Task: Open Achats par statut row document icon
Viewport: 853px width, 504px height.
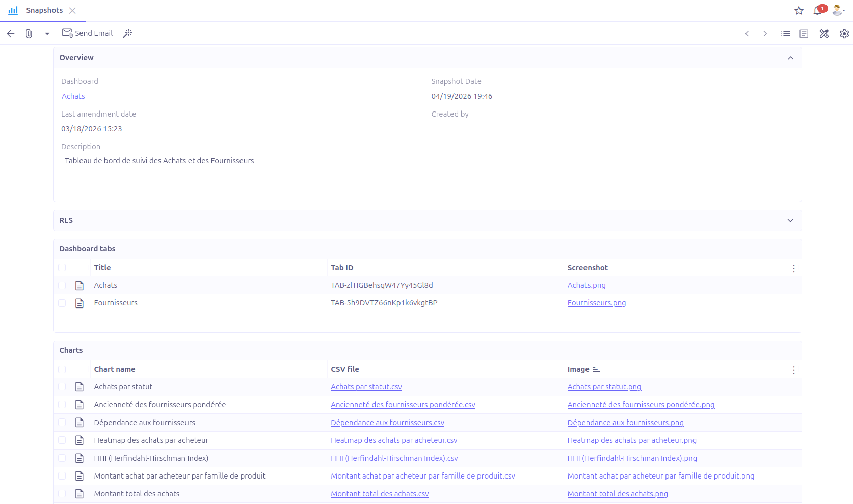Action: tap(79, 387)
